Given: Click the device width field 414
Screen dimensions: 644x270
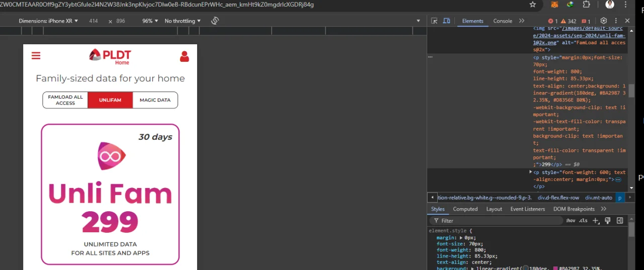Looking at the screenshot, I should tap(94, 21).
